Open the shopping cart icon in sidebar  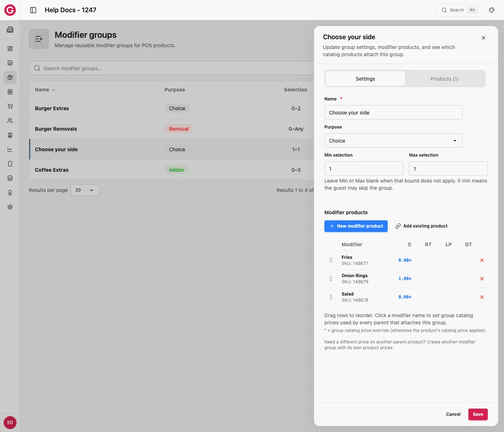10,106
